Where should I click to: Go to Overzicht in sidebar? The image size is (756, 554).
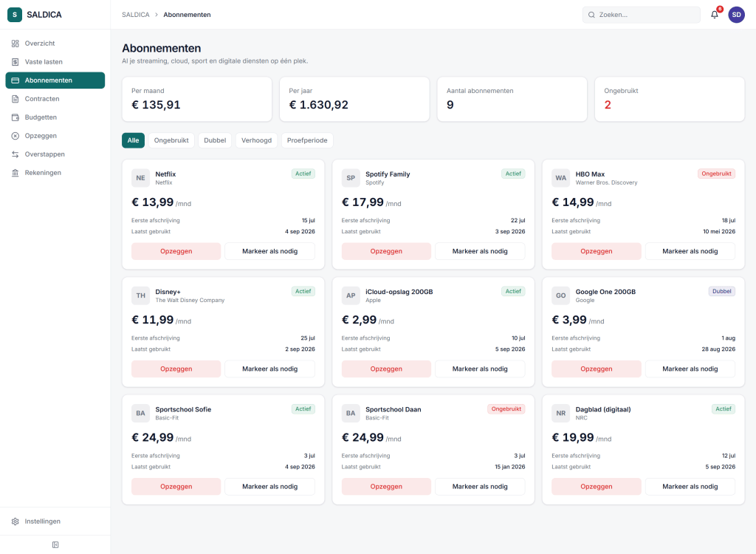pos(55,44)
